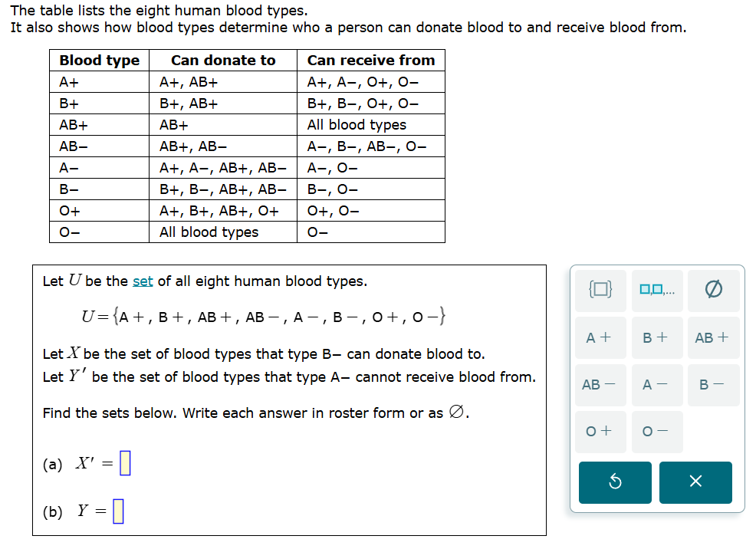Click the AB+ row in the blood type table
This screenshot has height=549, width=756.
tap(99, 124)
